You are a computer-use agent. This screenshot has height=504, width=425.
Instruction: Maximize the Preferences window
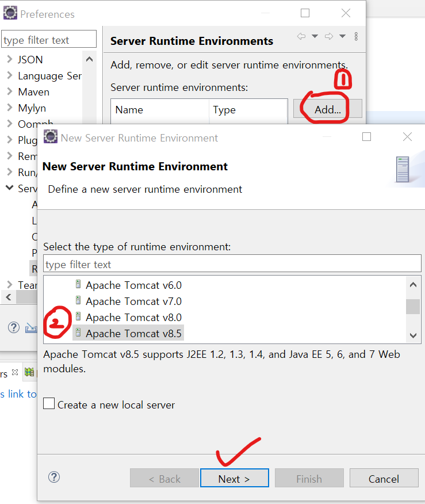tap(305, 13)
